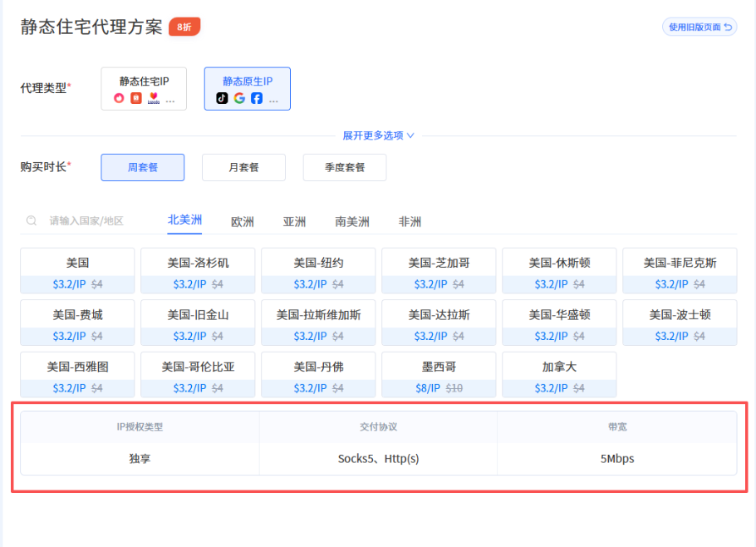Select the 美国-达拉斯 location card
The height and width of the screenshot is (547, 756).
tap(439, 323)
